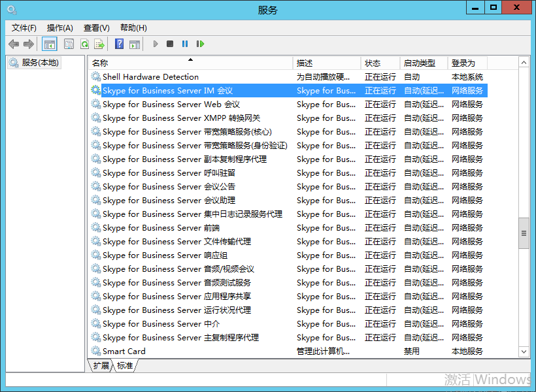Click the vertical scrollbar thumb
The width and height of the screenshot is (536, 392).
click(524, 233)
